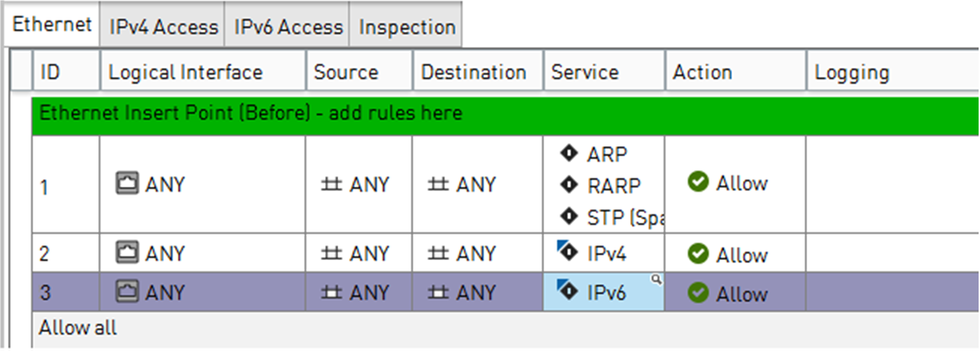980x351 pixels.
Task: Click the destination ANY icon in rule 3
Action: tap(439, 293)
